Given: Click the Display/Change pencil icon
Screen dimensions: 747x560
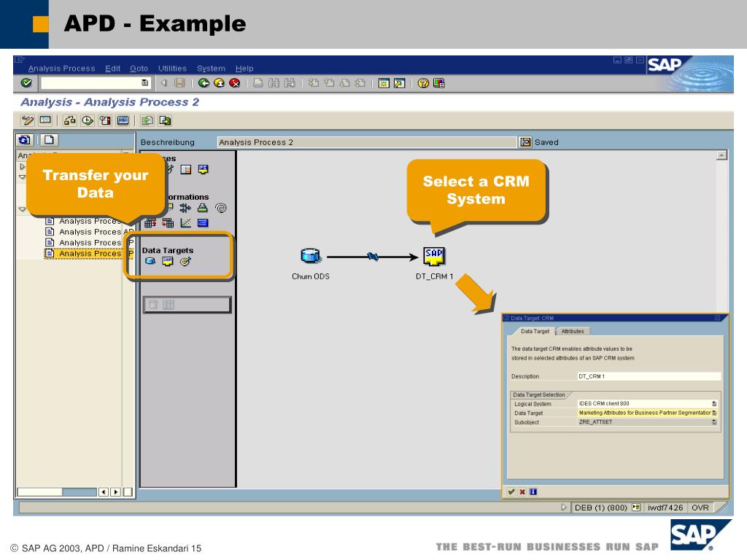Looking at the screenshot, I should click(x=28, y=120).
